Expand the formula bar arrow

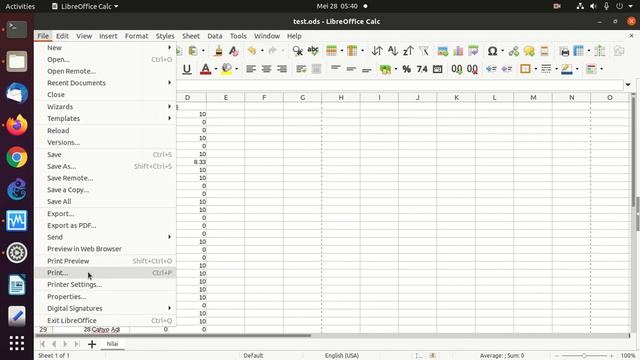[x=628, y=85]
